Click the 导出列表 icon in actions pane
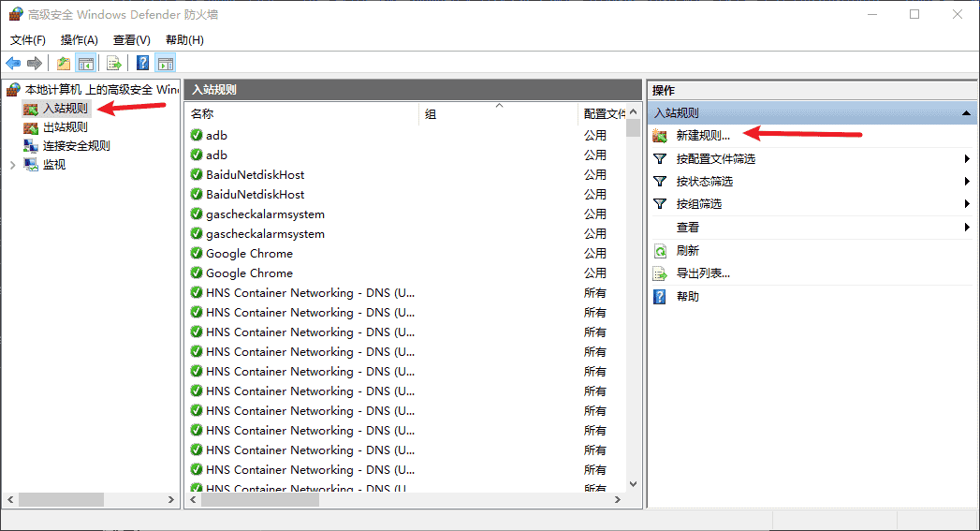Viewport: 980px width, 531px height. [660, 273]
